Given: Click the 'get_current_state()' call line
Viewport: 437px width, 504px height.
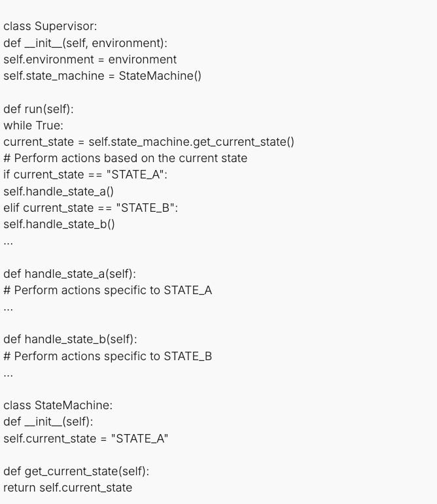Looking at the screenshot, I should 149,142.
